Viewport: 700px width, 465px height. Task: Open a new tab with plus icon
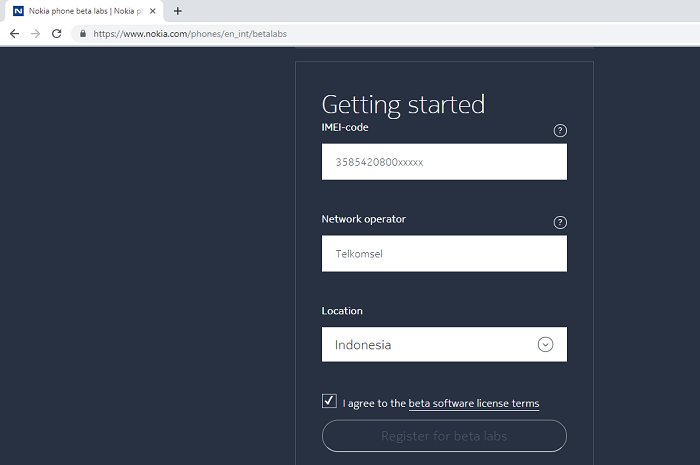coord(178,11)
